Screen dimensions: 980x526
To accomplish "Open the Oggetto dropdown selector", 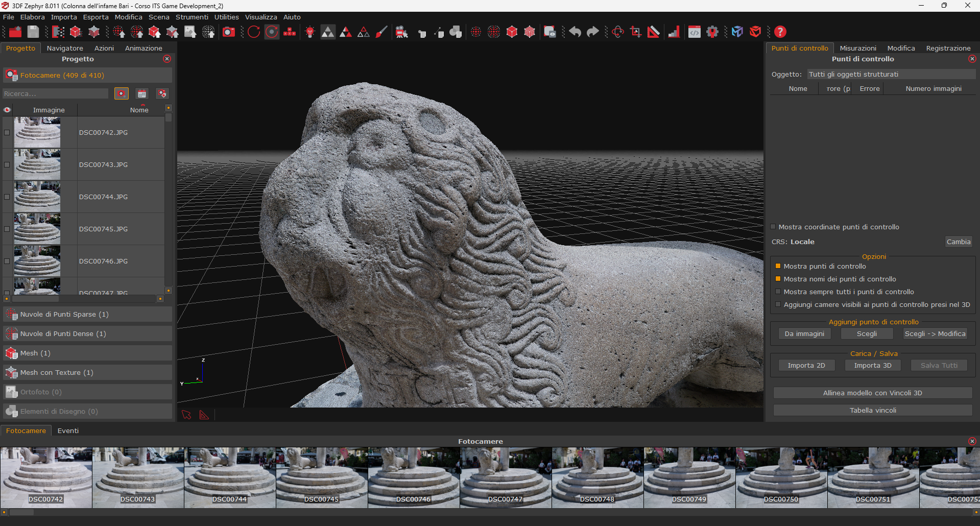I will 891,75.
